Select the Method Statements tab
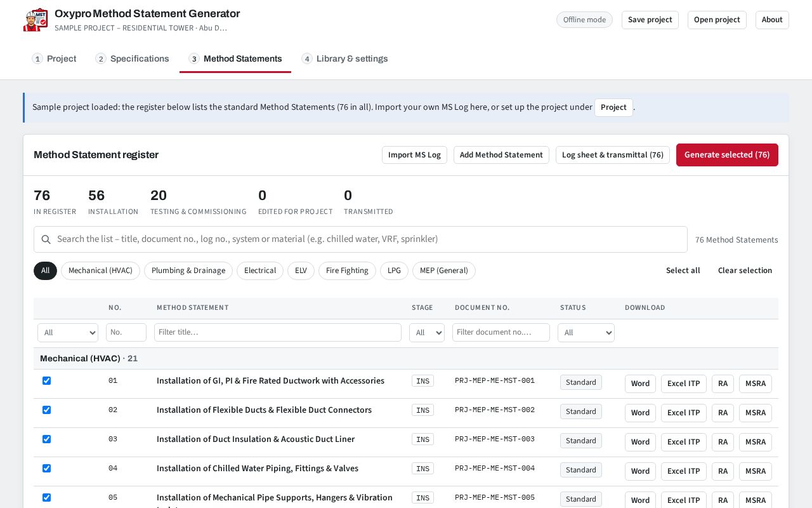812x508 pixels. [x=235, y=58]
